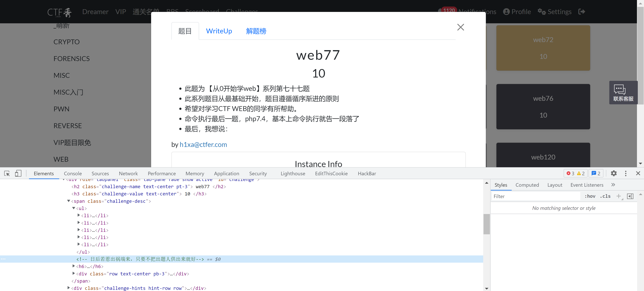The height and width of the screenshot is (291, 644).
Task: Toggle the Styles sidebar pane layout
Action: tap(630, 196)
